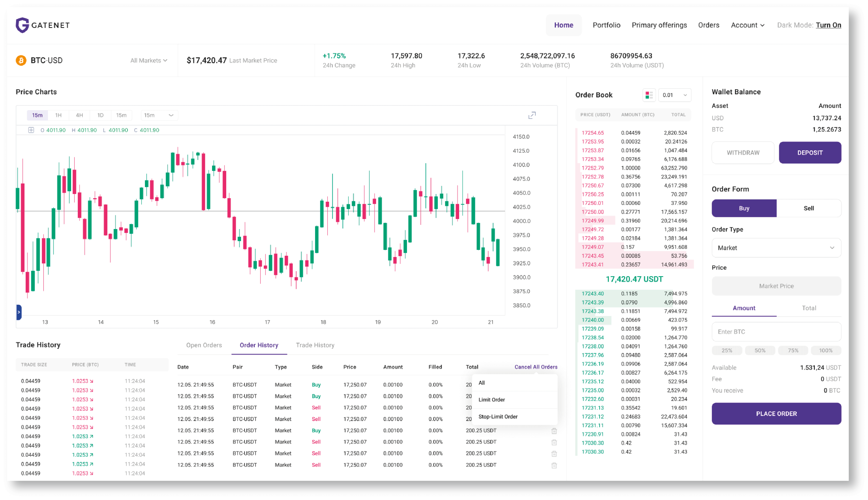868x500 pixels.
Task: Open the Market order type dropdown
Action: pyautogui.click(x=776, y=248)
